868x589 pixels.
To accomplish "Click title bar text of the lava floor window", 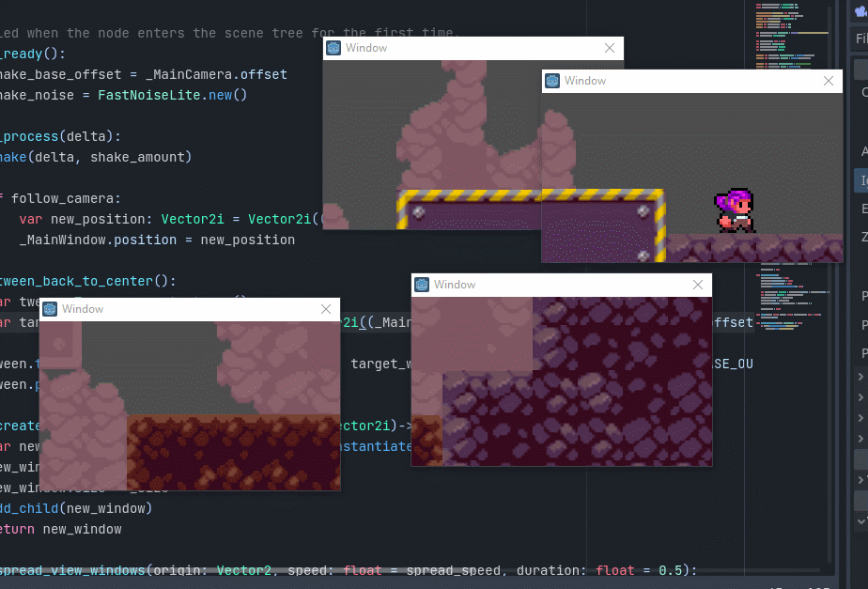I will 83,309.
